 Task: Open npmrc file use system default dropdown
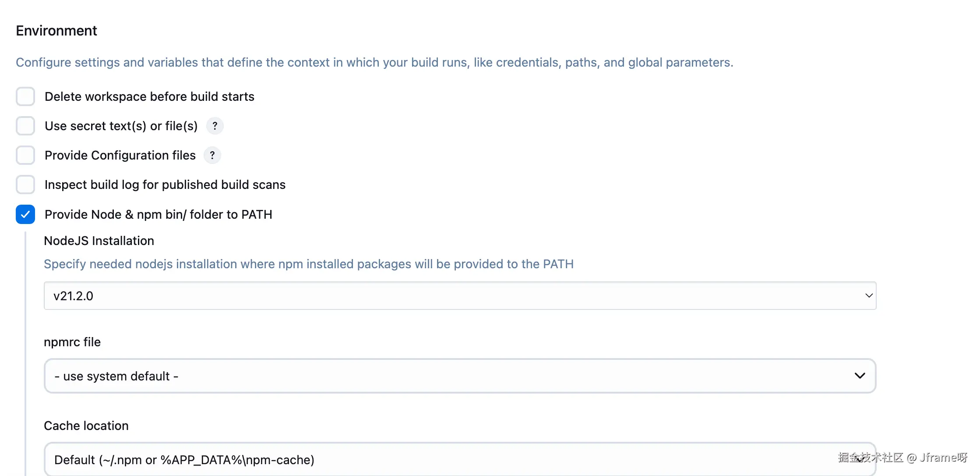click(459, 376)
